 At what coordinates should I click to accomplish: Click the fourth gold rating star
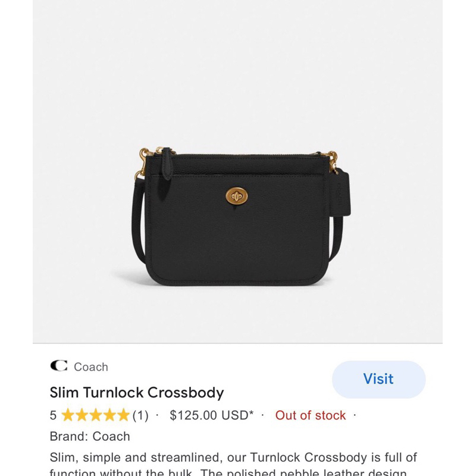click(109, 415)
